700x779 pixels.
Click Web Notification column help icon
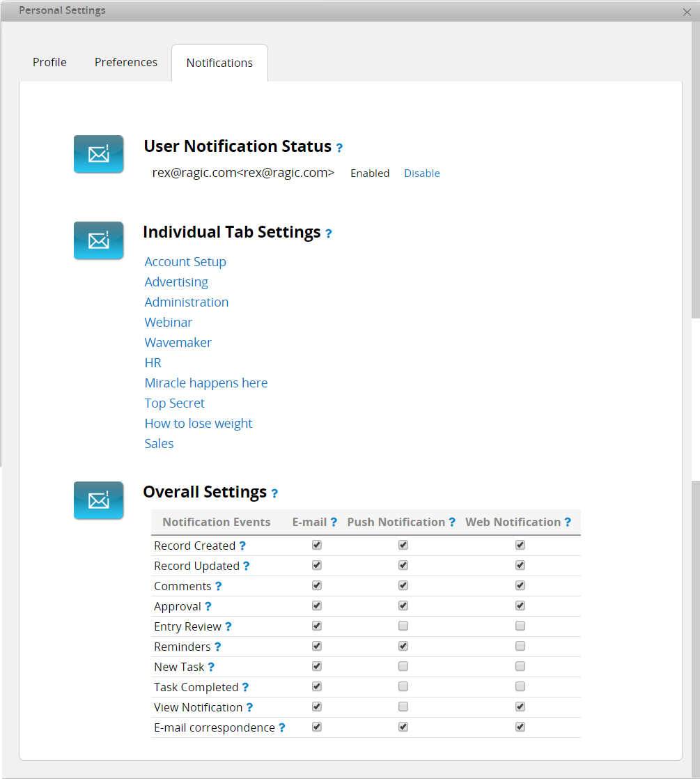point(568,522)
